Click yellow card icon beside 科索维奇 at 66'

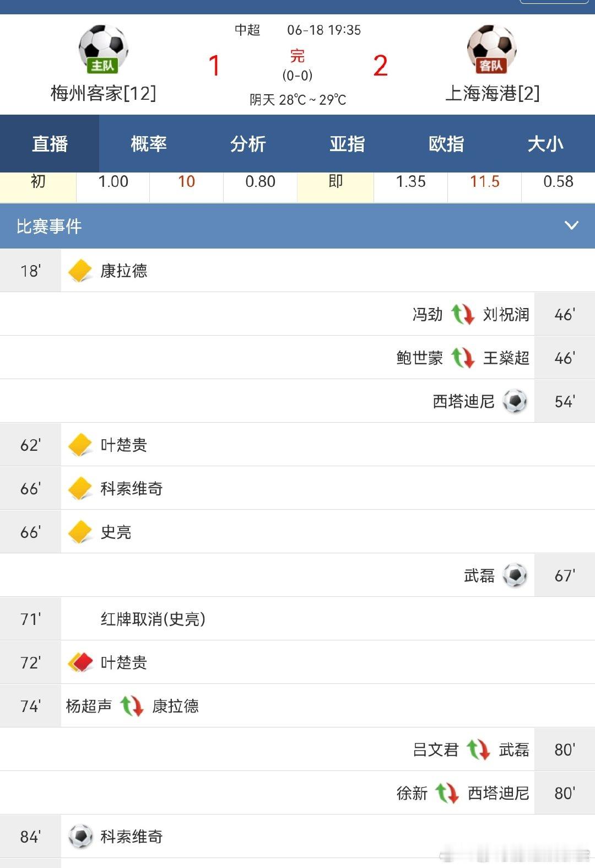coord(80,488)
